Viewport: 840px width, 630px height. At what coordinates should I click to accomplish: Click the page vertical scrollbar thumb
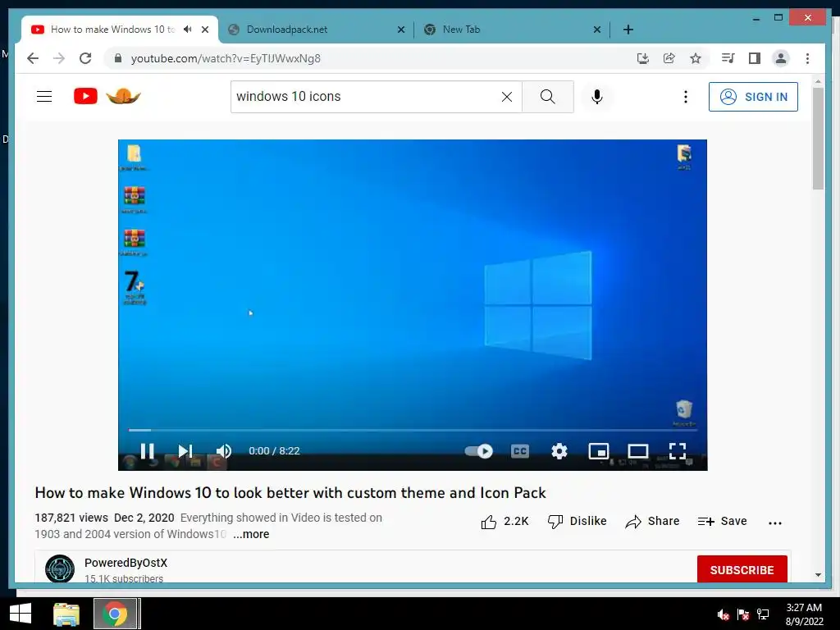coord(818,138)
